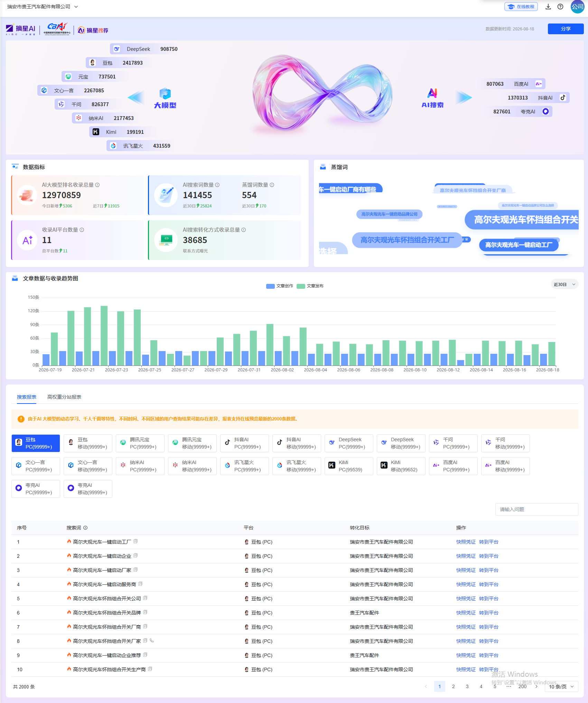Select 夸克AI 移动(99999+) platform filter
The width and height of the screenshot is (588, 703).
(x=88, y=489)
